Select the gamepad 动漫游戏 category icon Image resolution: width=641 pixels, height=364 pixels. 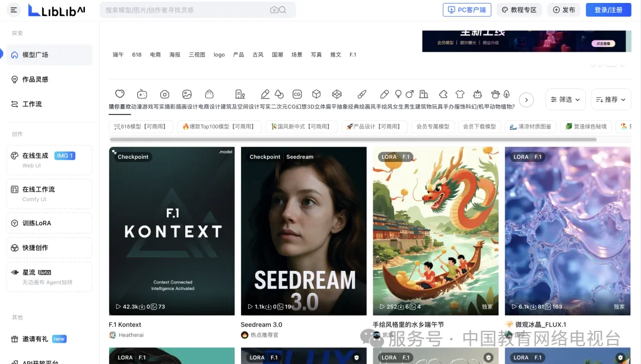point(142,94)
